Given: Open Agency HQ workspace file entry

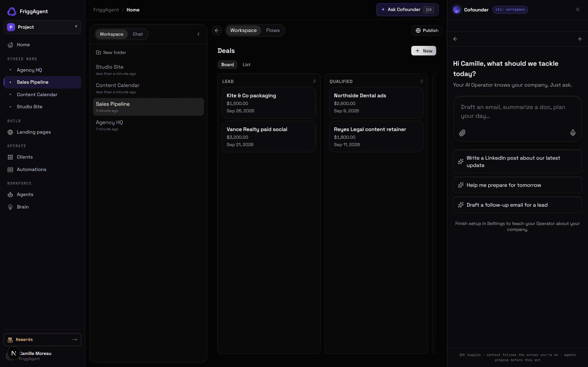Looking at the screenshot, I should point(148,125).
